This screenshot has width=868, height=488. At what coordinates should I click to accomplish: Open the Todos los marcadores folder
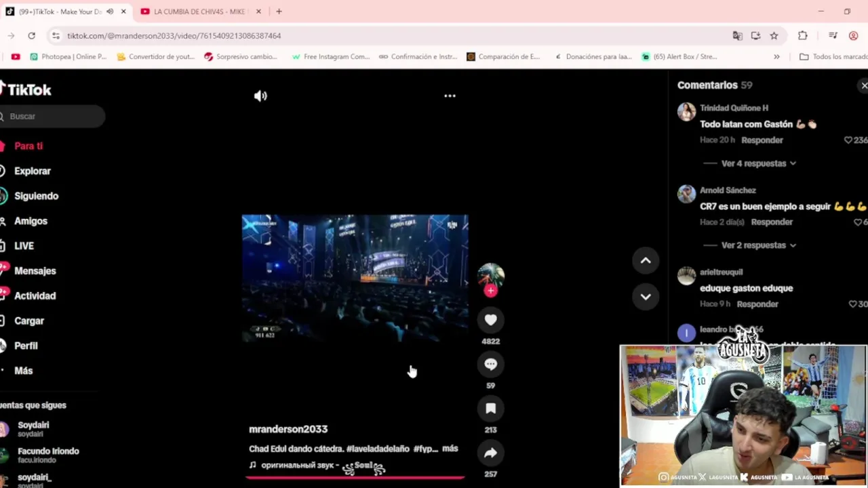click(833, 57)
